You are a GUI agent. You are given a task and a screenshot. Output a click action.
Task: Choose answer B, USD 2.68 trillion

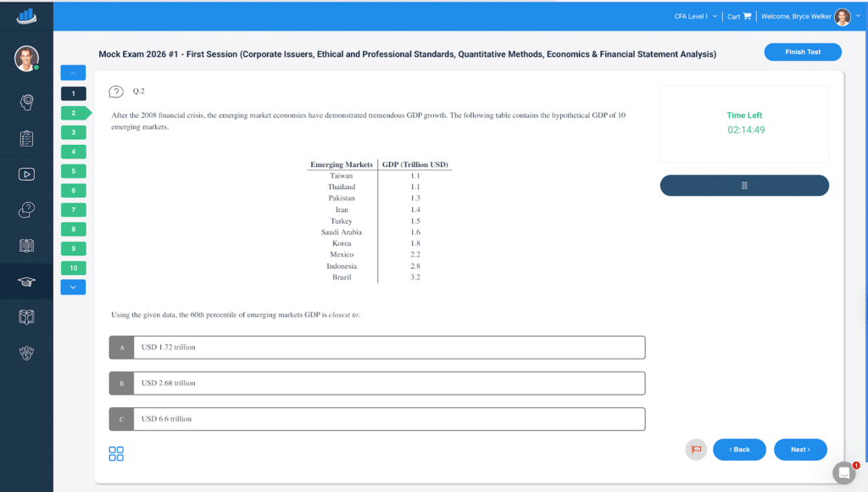(x=376, y=383)
